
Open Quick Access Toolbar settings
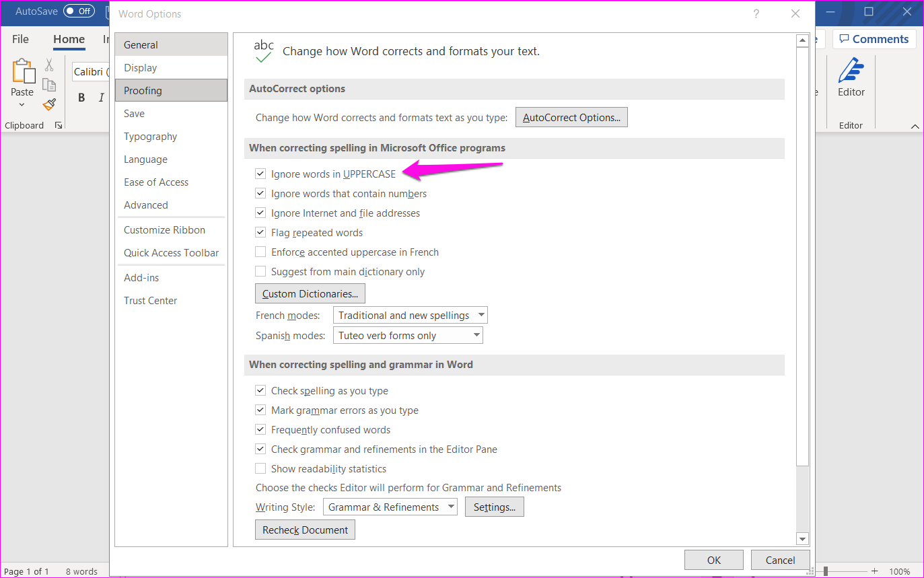point(171,252)
